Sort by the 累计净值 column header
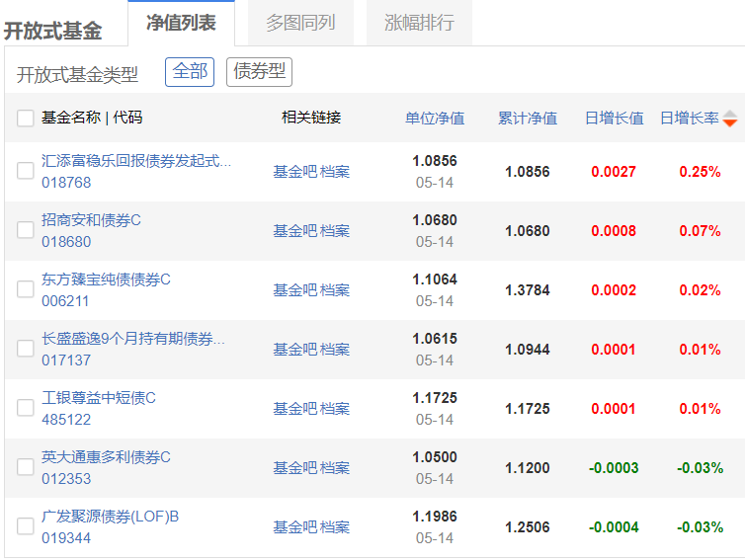 pos(528,118)
